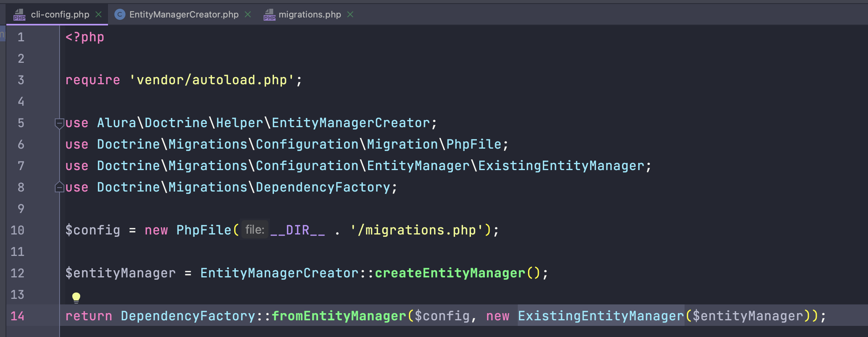Screen dimensions: 868x337
Task: Click the $entityManager variable on line 12
Action: click(x=121, y=273)
